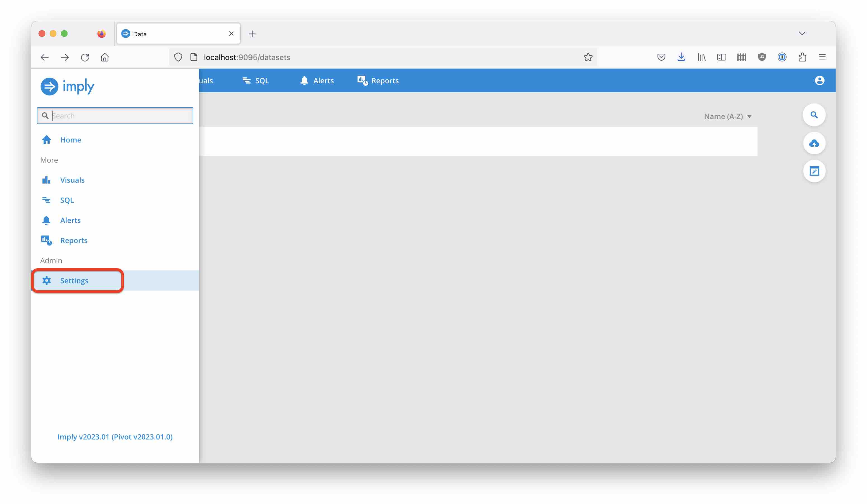Click the Reports icon in sidebar
867x504 pixels.
click(46, 240)
